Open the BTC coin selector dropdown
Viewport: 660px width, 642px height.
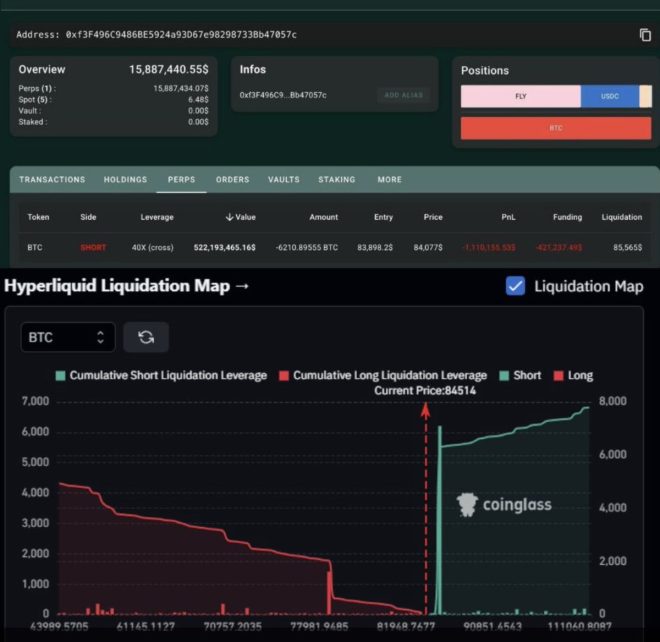pos(68,337)
